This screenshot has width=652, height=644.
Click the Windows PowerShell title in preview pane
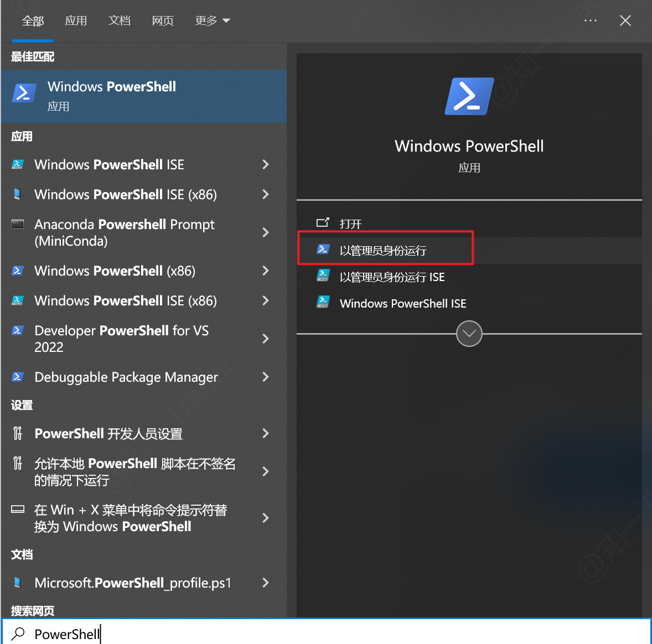coord(469,146)
